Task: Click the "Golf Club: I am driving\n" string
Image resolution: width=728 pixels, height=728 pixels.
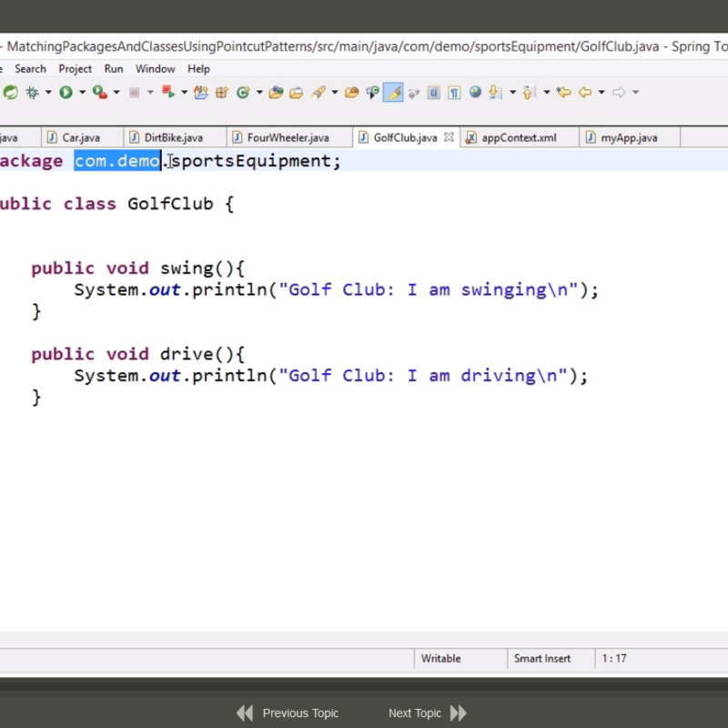Action: coord(422,376)
